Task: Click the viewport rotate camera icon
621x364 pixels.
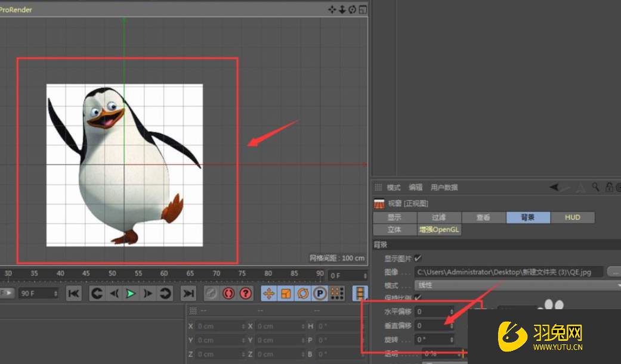Action: [x=352, y=10]
